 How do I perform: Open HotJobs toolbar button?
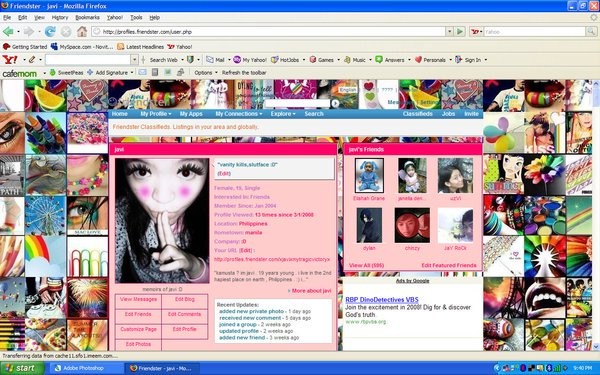(285, 60)
